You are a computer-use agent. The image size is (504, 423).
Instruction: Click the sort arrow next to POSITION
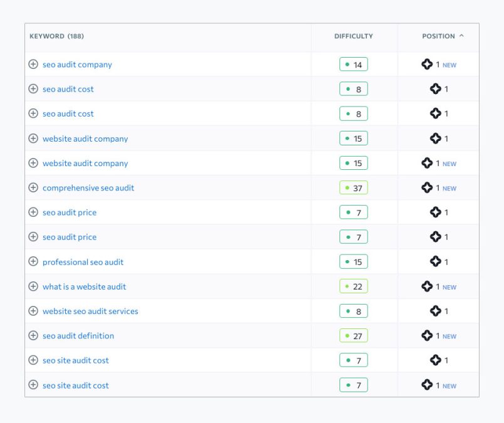pos(461,36)
